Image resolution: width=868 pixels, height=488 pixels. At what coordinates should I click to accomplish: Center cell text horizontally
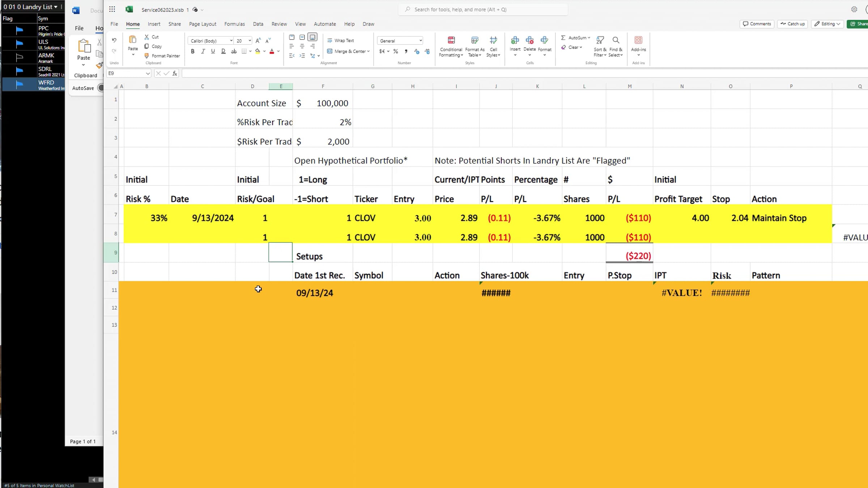302,46
